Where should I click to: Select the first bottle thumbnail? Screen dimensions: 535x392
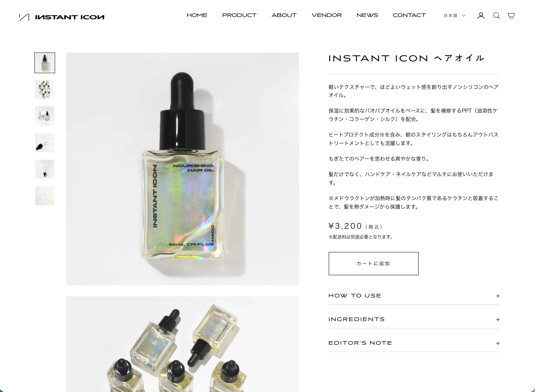pos(45,63)
